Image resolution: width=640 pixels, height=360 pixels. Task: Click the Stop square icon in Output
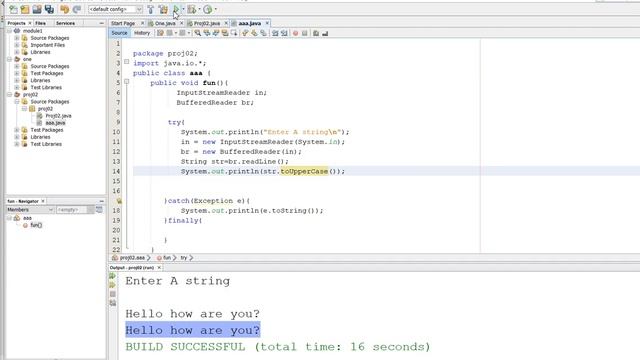coord(113,294)
